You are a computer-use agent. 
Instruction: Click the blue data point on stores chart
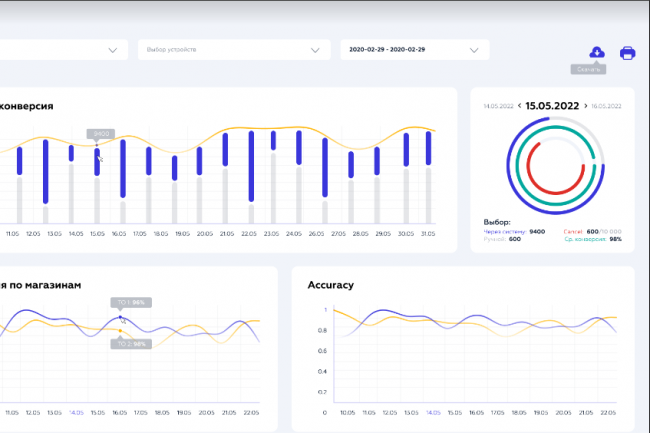(120, 317)
